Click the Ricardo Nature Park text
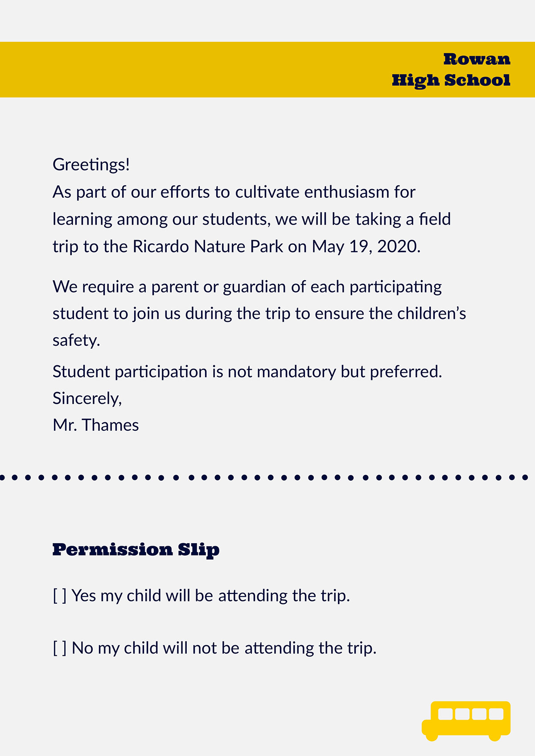The image size is (535, 756). [208, 246]
